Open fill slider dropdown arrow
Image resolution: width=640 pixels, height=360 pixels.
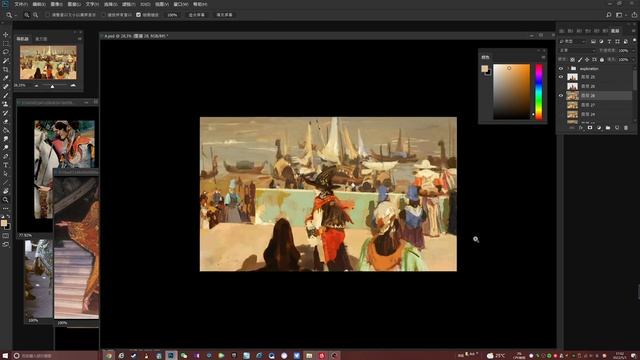click(x=632, y=60)
